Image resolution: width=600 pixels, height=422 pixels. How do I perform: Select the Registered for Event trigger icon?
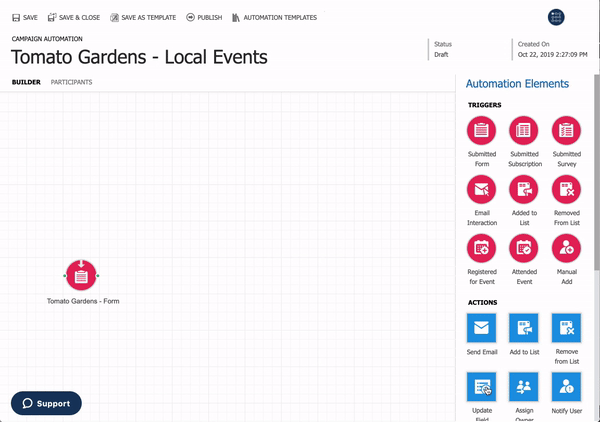pyautogui.click(x=481, y=248)
